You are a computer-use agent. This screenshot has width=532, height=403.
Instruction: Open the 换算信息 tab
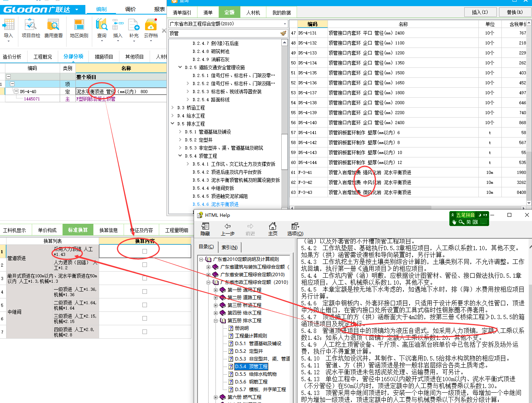pyautogui.click(x=109, y=230)
